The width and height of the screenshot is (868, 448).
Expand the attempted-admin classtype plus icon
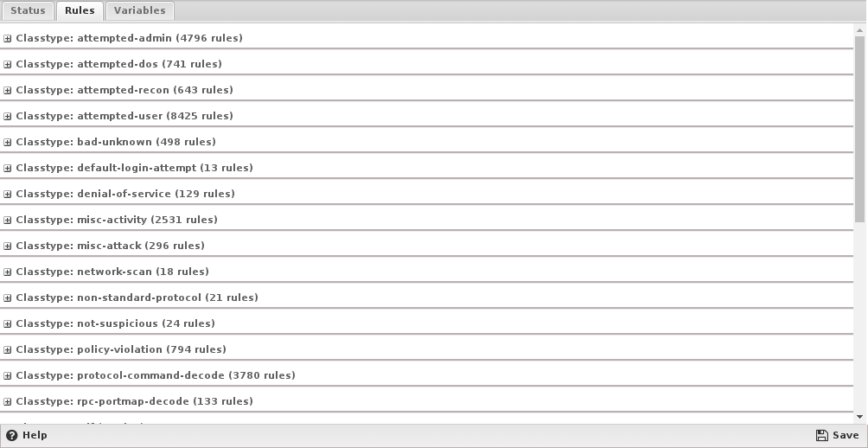coord(7,39)
